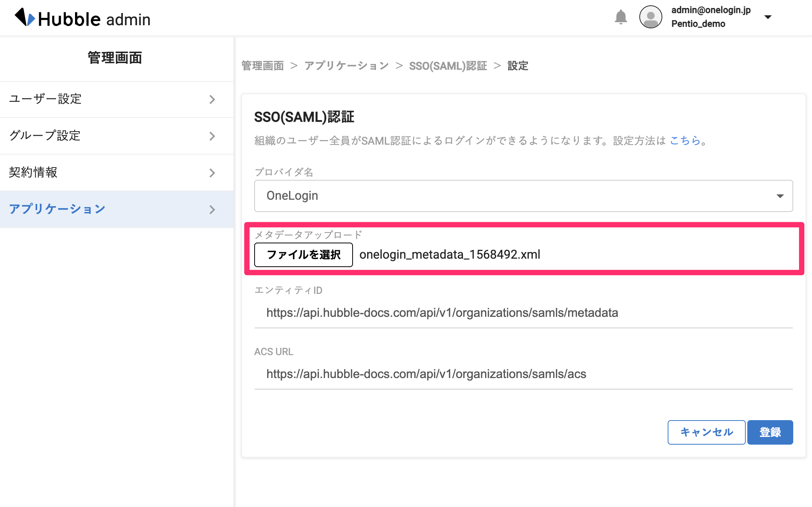Click the 管理画面 sidebar heading

115,58
